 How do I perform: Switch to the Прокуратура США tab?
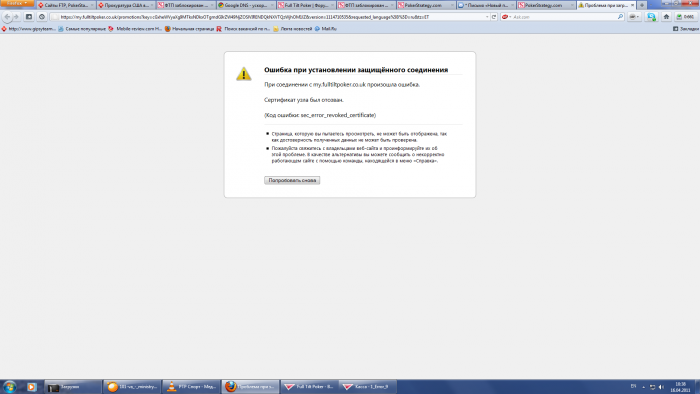click(x=125, y=5)
